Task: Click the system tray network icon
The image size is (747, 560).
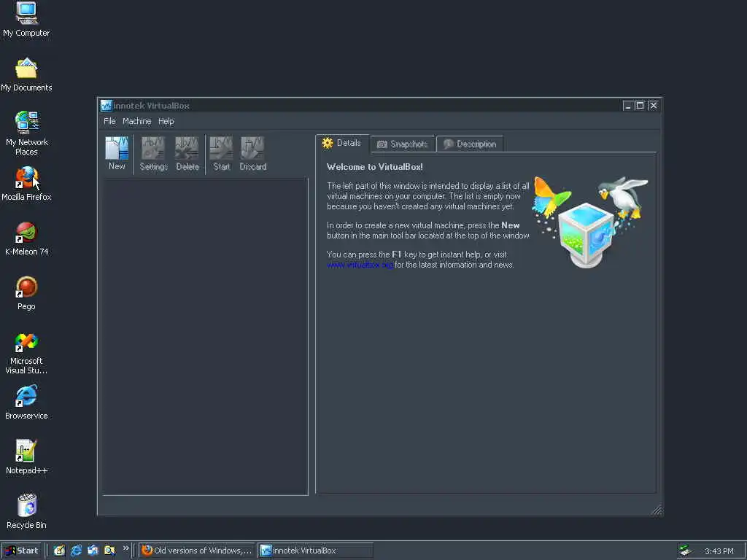Action: point(685,551)
